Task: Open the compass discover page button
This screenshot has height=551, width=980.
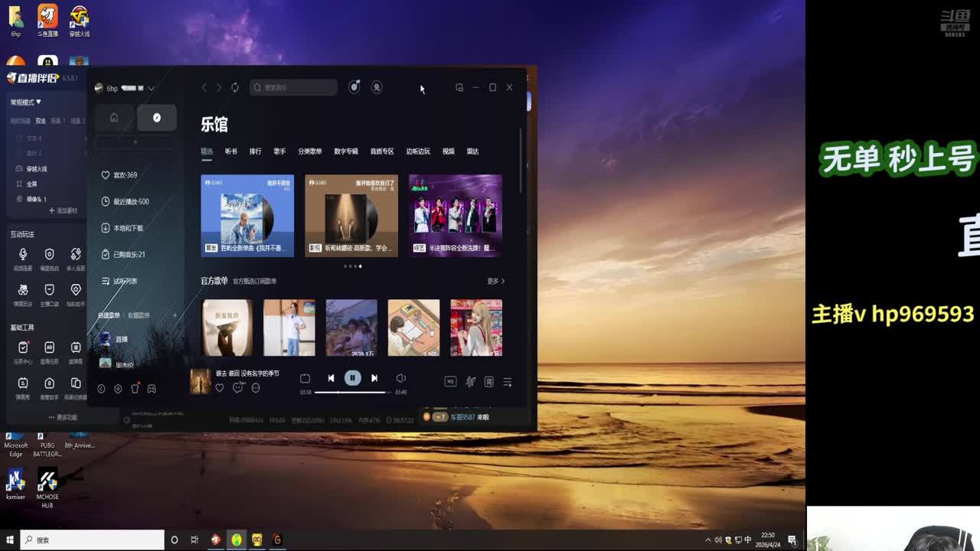Action: click(x=157, y=117)
